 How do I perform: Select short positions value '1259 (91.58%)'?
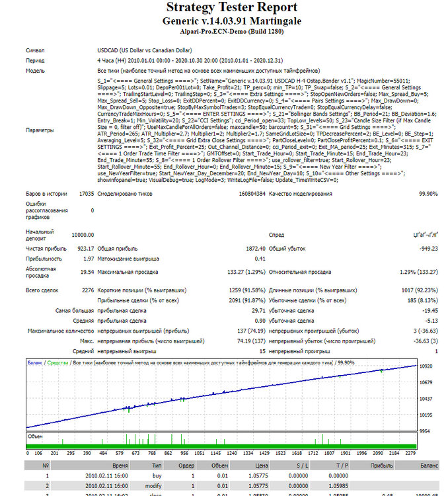point(247,290)
